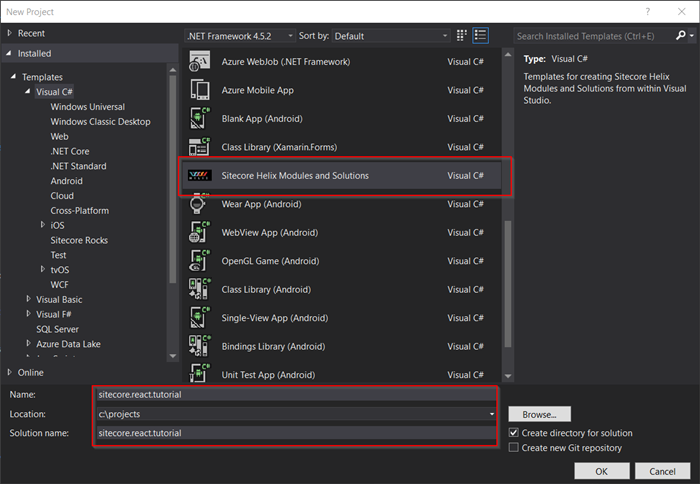Select the .NET Standard category
The image size is (700, 484).
click(78, 166)
